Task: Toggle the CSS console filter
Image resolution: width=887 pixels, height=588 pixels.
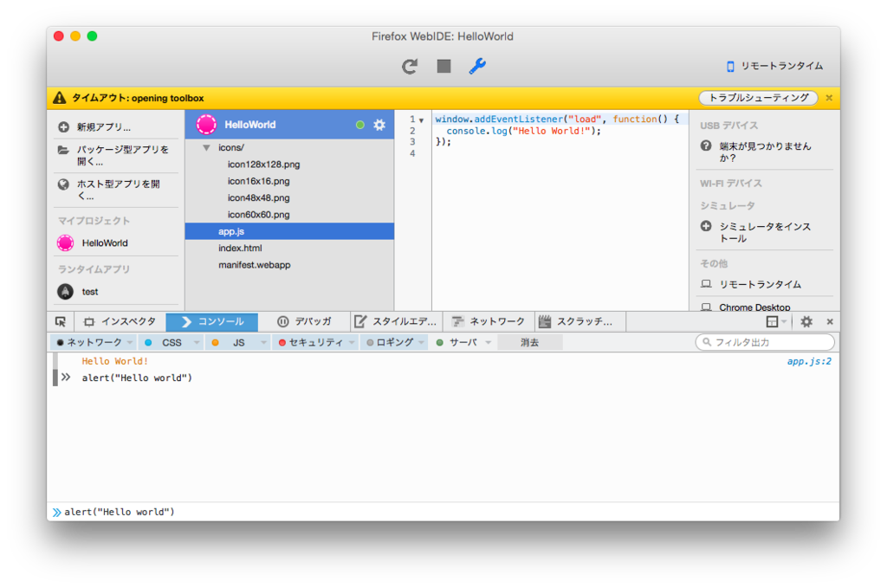Action: (164, 343)
